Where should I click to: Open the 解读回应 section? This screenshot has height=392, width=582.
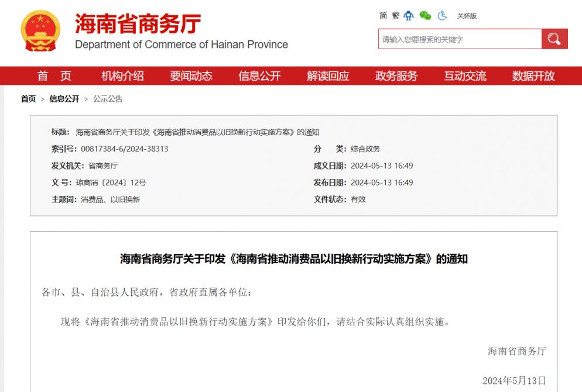[327, 76]
